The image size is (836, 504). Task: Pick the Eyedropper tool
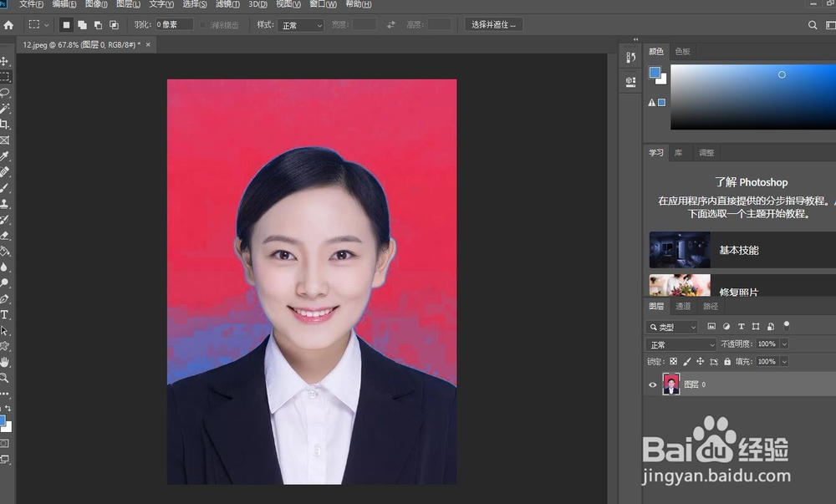click(x=4, y=155)
